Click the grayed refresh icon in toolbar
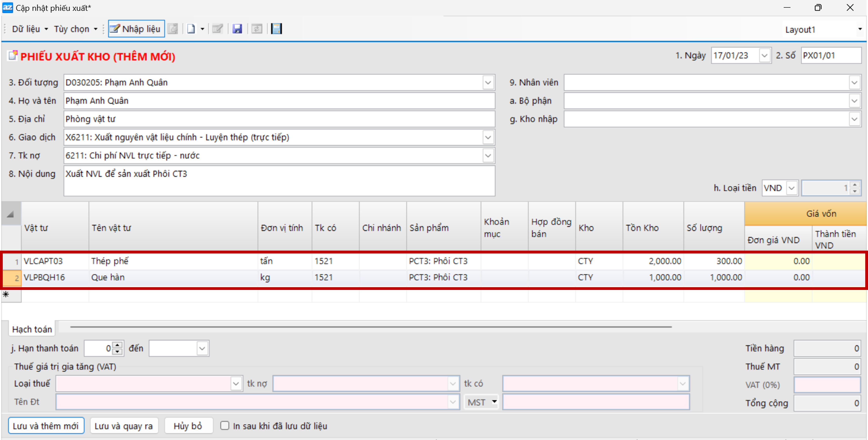 point(257,29)
